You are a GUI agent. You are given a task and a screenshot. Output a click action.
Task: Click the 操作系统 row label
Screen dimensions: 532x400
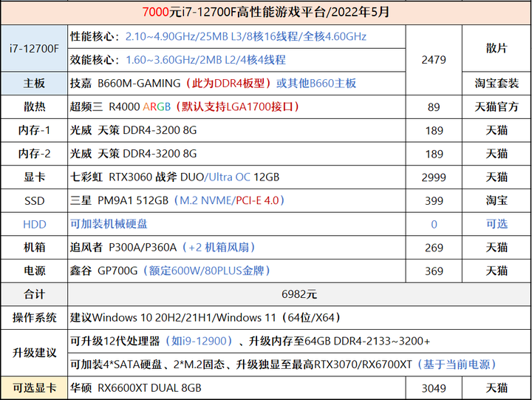pos(34,318)
